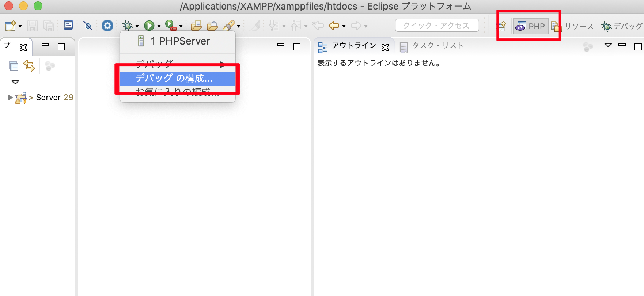Click the green bug Debug icon
Viewport: 644px width, 296px height.
127,26
